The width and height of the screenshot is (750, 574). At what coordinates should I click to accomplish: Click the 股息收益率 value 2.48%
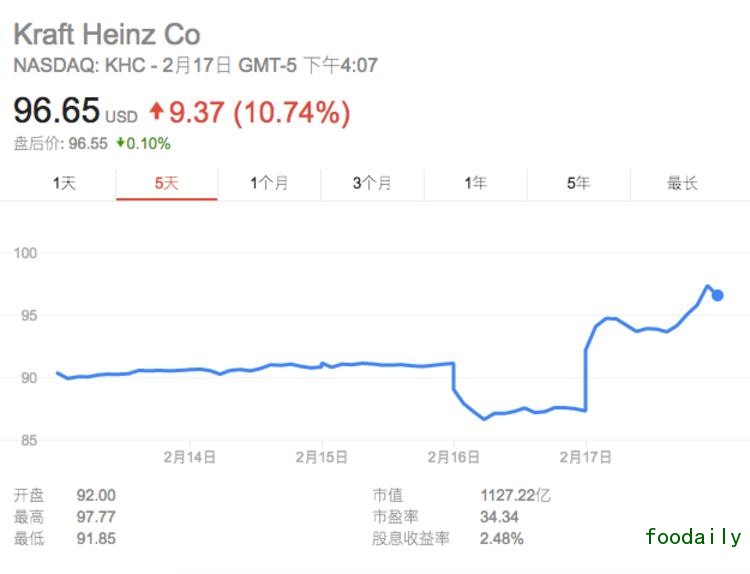point(500,539)
